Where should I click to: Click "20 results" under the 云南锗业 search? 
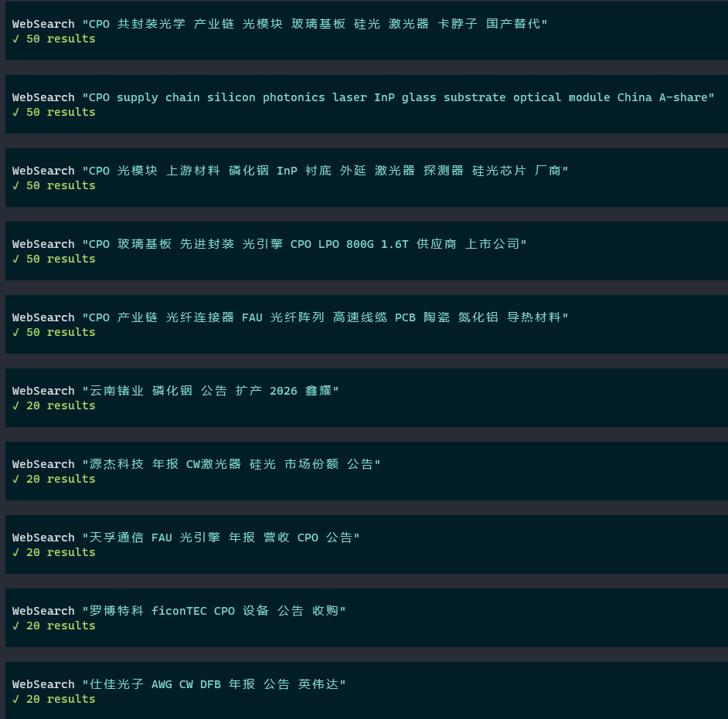[61, 405]
